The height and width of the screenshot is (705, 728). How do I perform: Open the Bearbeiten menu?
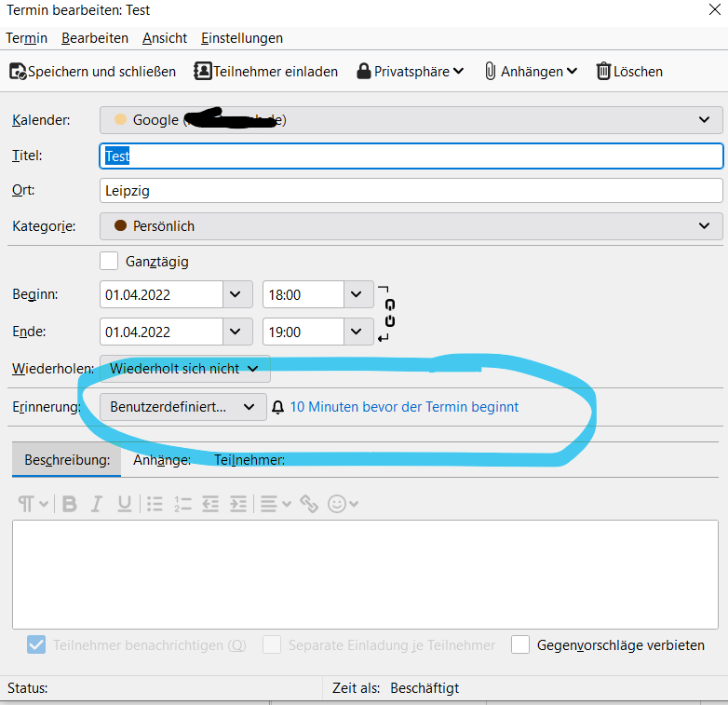click(95, 38)
